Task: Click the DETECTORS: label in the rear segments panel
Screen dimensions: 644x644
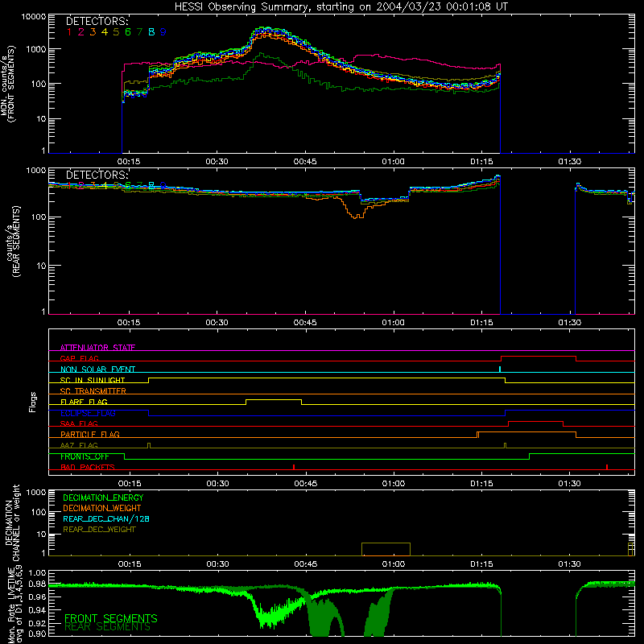Action: [97, 175]
